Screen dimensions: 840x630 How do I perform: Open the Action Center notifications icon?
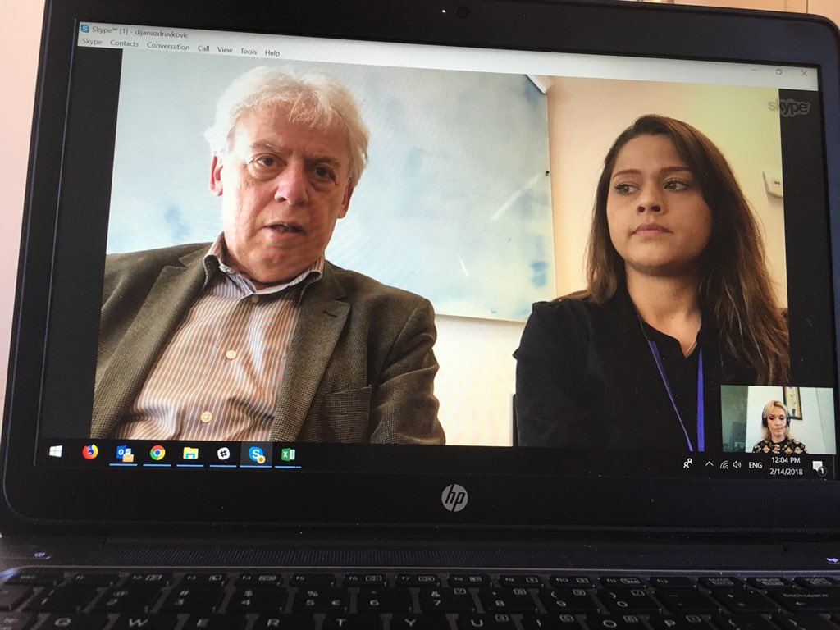819,468
